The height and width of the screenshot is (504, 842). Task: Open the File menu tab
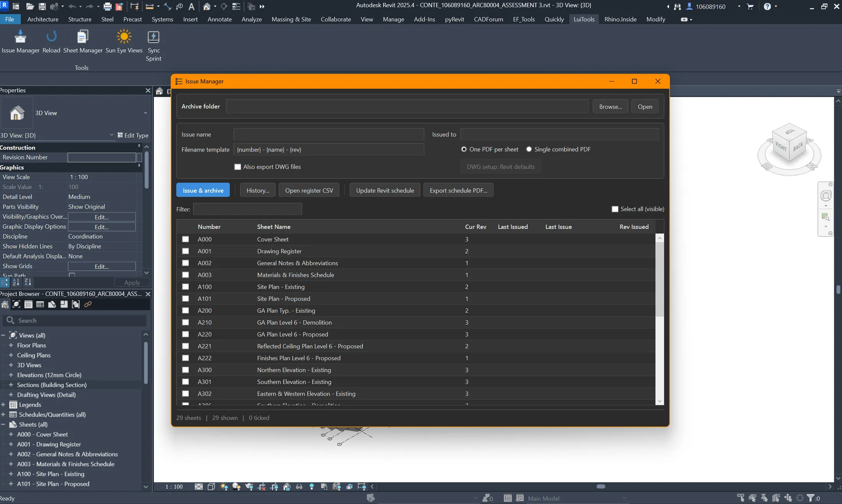click(x=10, y=19)
